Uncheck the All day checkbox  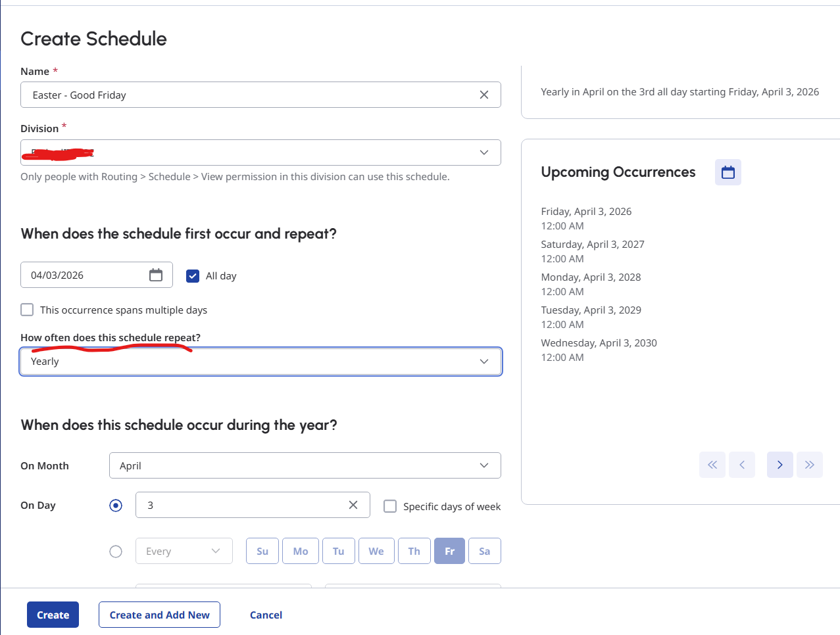[x=193, y=276]
